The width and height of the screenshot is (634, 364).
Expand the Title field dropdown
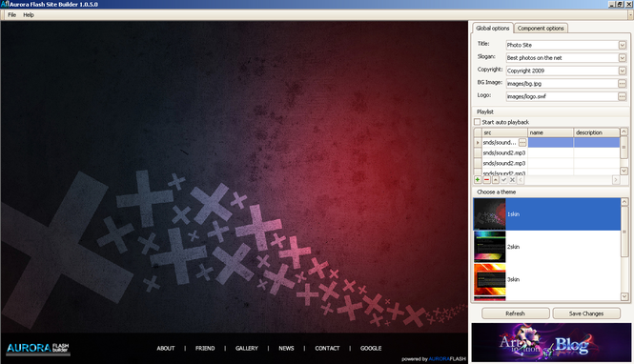click(622, 45)
